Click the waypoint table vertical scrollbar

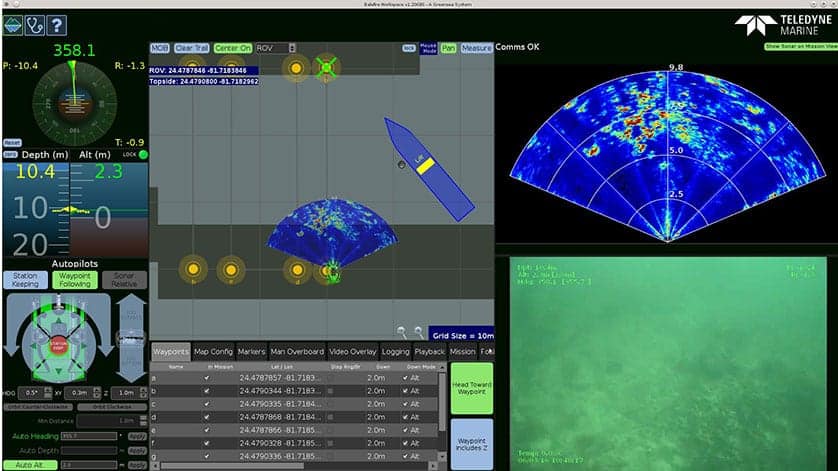tap(442, 412)
